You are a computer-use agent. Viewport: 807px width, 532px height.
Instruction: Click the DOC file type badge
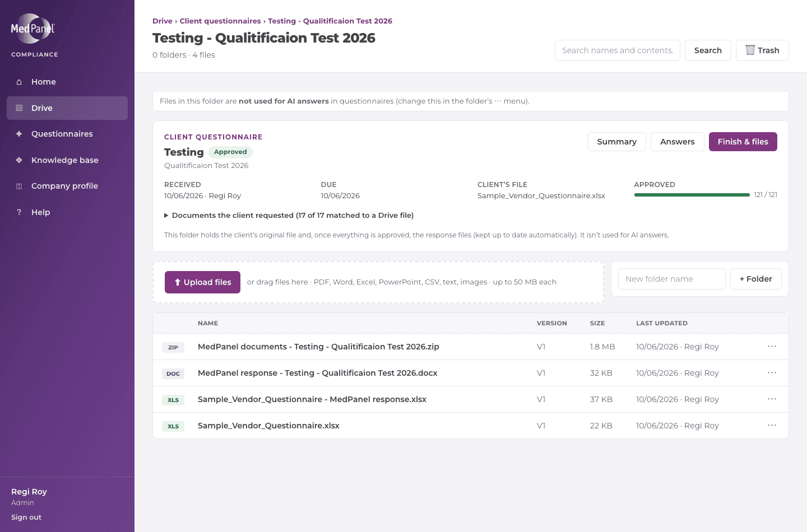[173, 374]
